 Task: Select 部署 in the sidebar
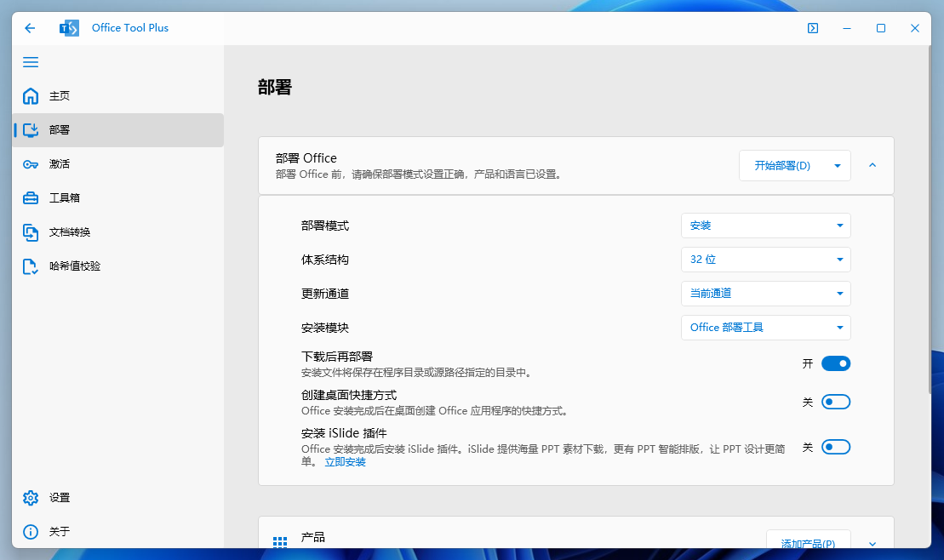(118, 130)
